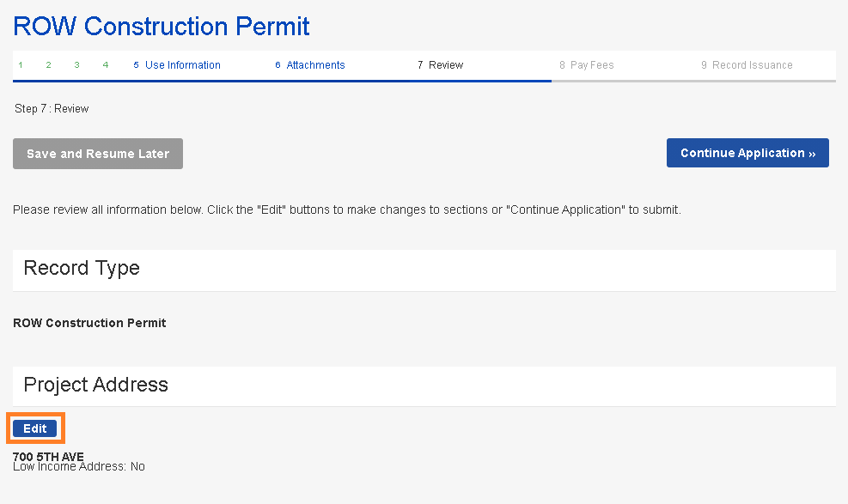Go to step 4 in the progress bar

click(x=106, y=65)
